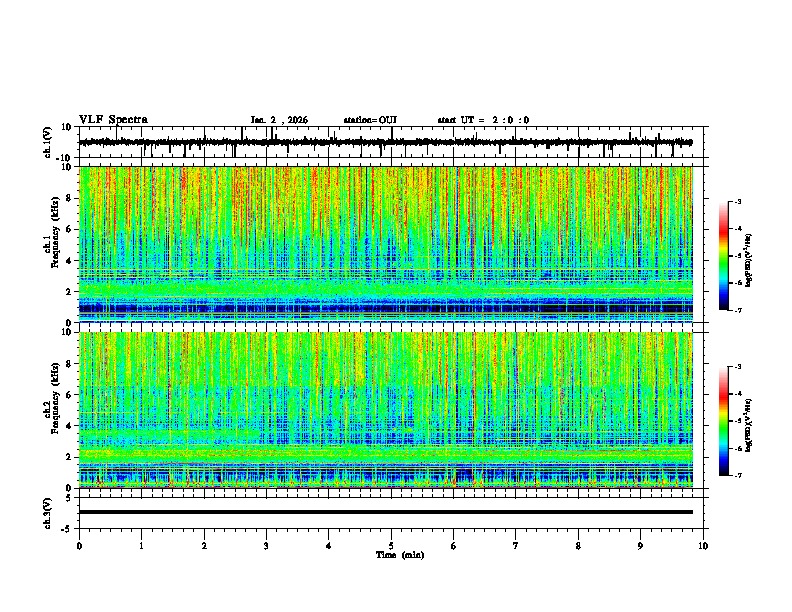Click the ch.2 colorbar label log(PSD)(V²/Hz)
This screenshot has width=792, height=612.
coord(749,425)
